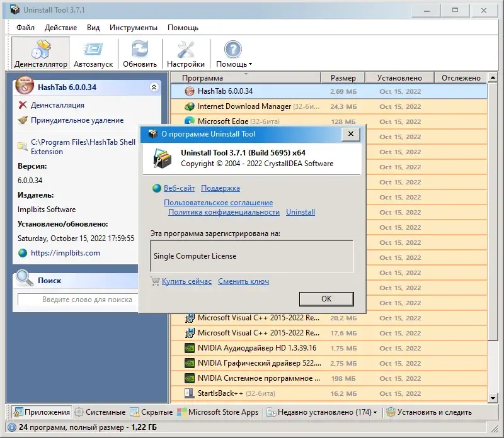The width and height of the screenshot is (504, 438).
Task: Click Установить и следить button
Action: (429, 412)
